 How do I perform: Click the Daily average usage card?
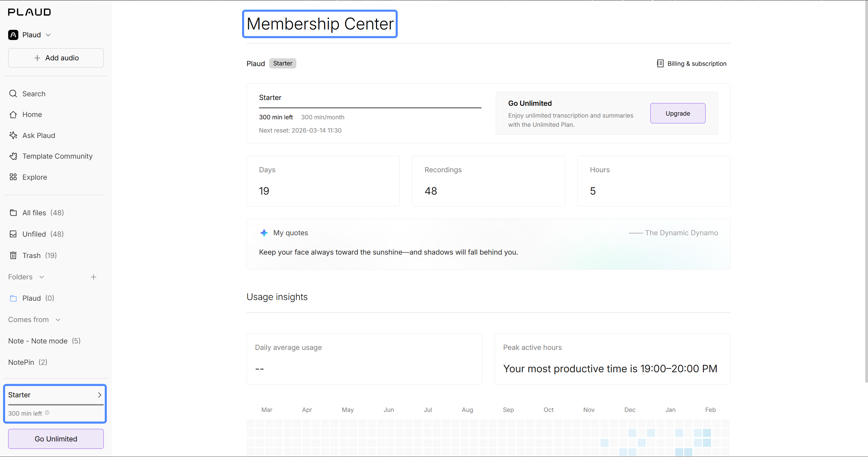coord(364,359)
